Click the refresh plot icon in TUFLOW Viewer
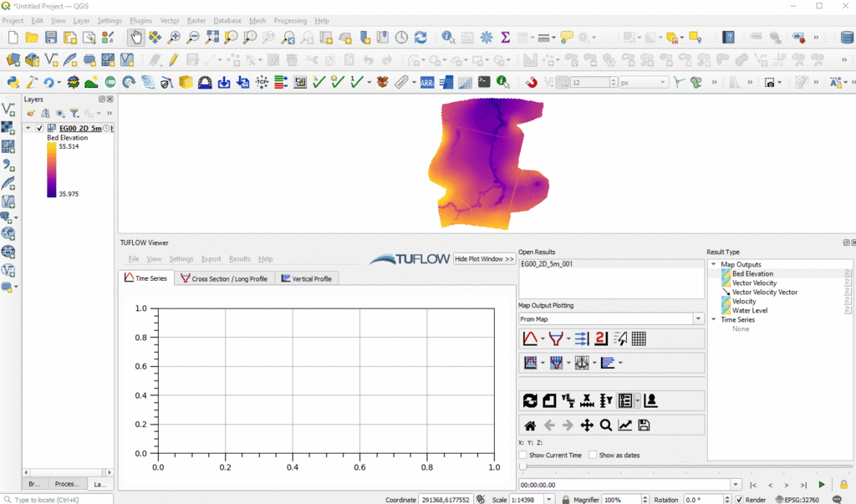The height and width of the screenshot is (504, 856). click(x=529, y=401)
